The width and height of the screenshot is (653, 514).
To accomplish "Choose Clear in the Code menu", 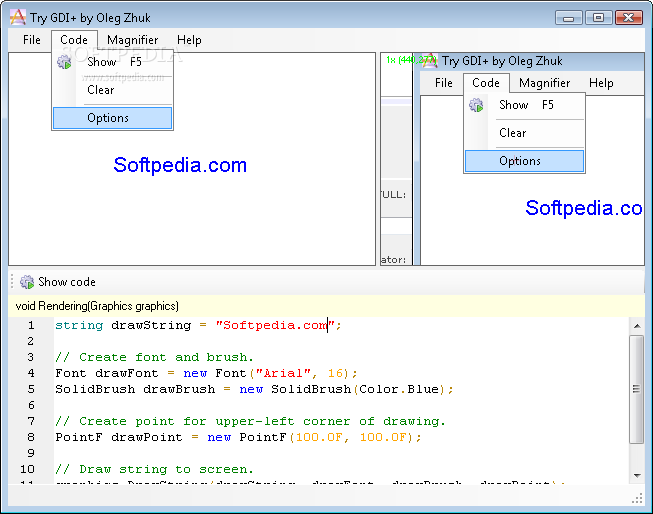I will click(x=112, y=90).
